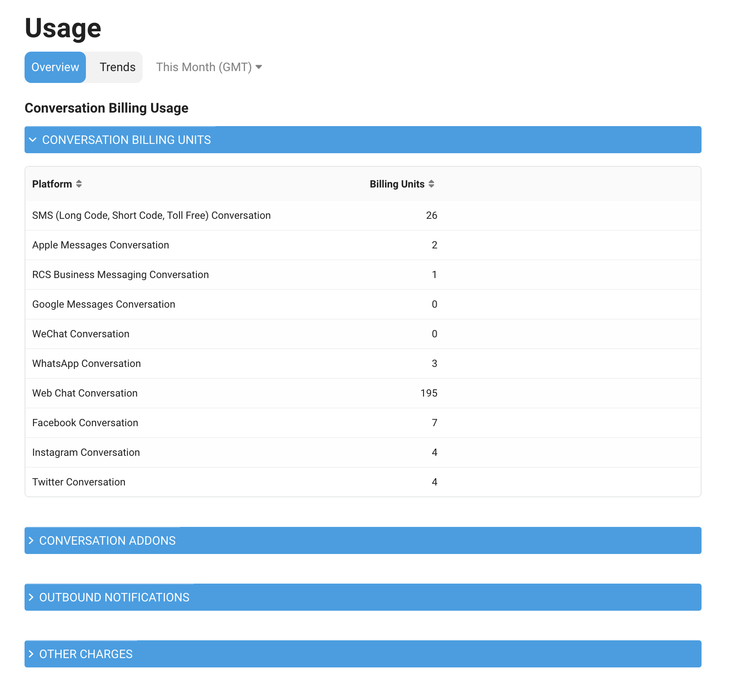Open the Trends tab
Viewport: 732px width, 700px height.
[x=117, y=67]
